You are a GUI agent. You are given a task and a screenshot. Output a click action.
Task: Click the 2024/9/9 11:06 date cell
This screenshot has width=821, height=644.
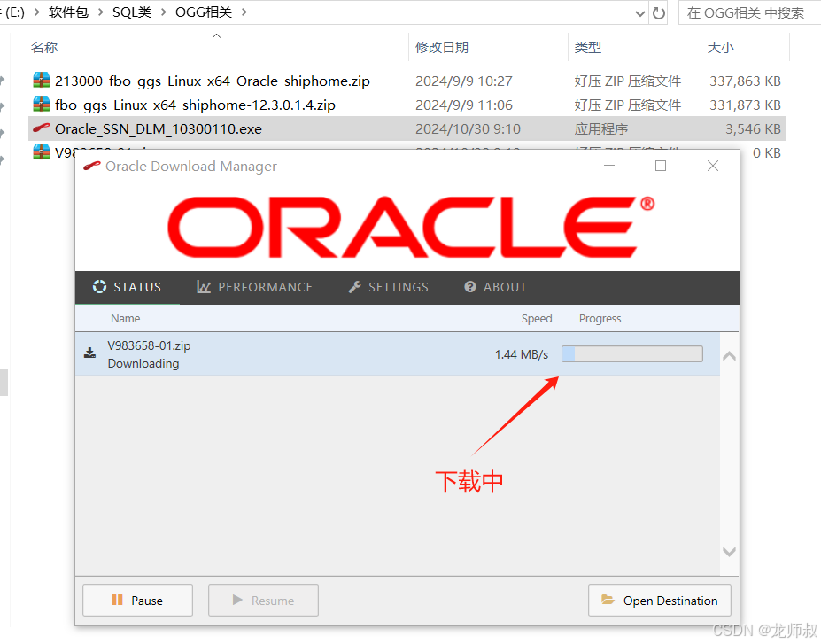tap(464, 105)
